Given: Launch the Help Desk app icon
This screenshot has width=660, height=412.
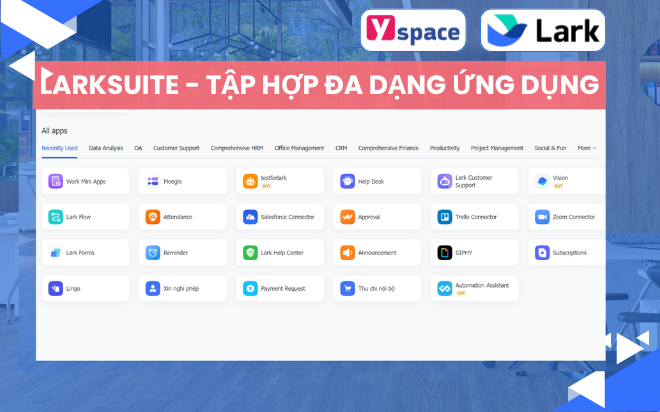Looking at the screenshot, I should coord(347,181).
